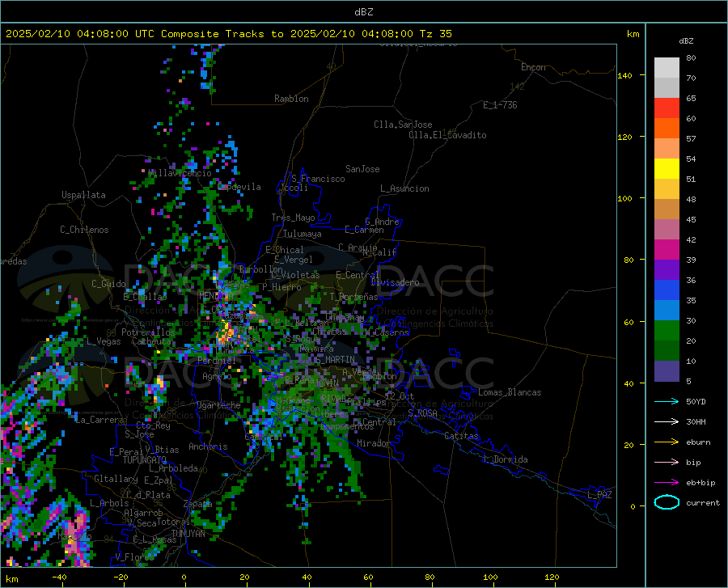Screen dimensions: 728x588
Task: Click the E_1-736 map label
Action: click(500, 105)
